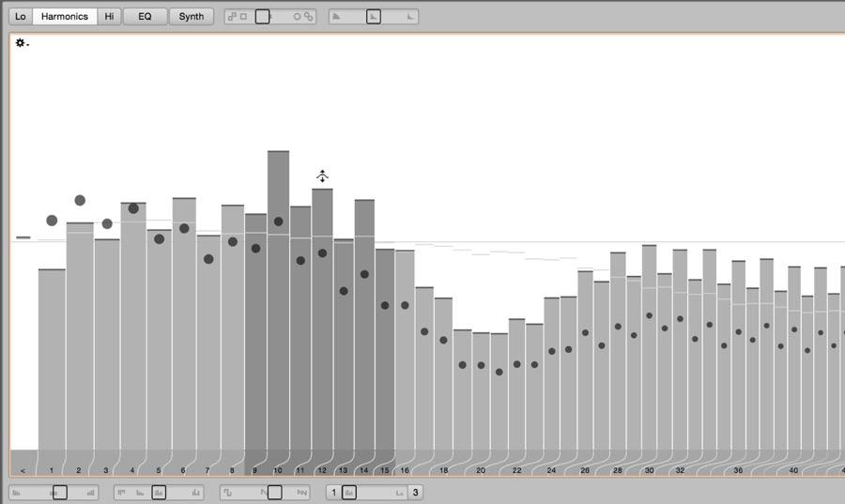Click the sparse bars icon at bottom-left slider start
Screen dimensions: 845x504
click(x=17, y=492)
